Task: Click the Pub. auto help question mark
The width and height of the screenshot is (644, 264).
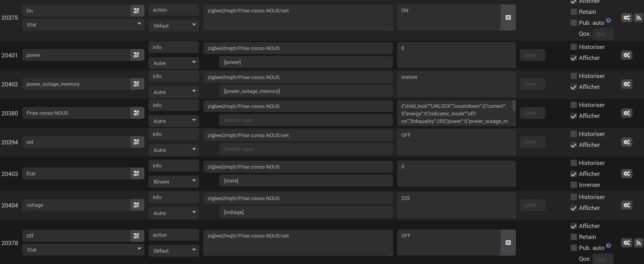Action: pos(608,20)
